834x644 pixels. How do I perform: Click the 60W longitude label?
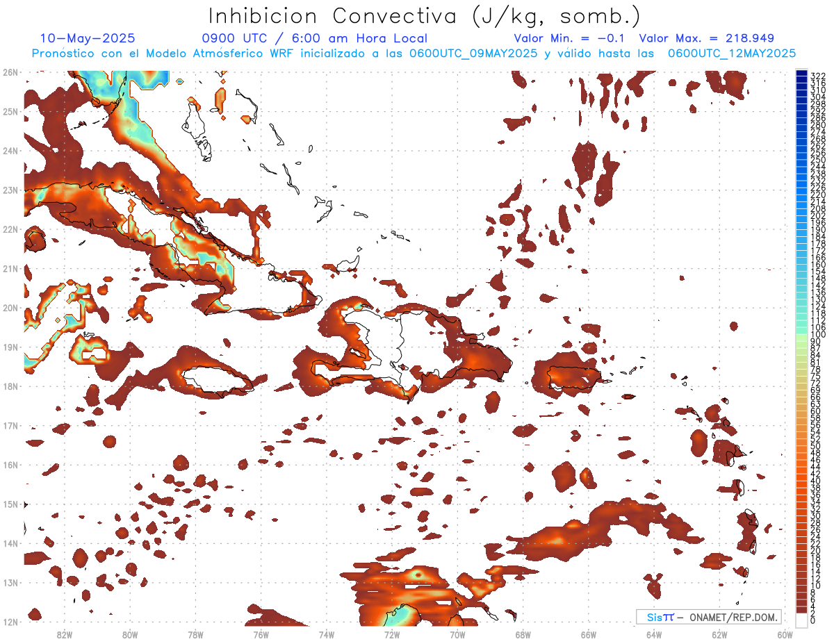pos(785,634)
